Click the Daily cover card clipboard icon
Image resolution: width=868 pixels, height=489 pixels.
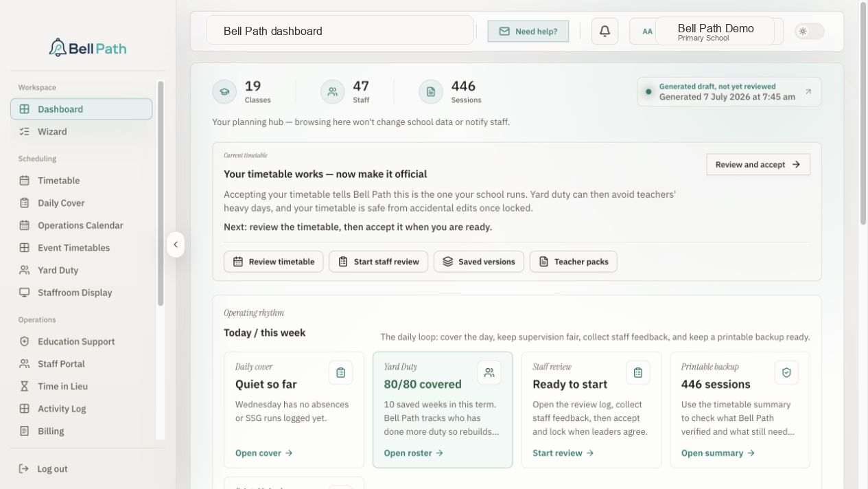[340, 372]
